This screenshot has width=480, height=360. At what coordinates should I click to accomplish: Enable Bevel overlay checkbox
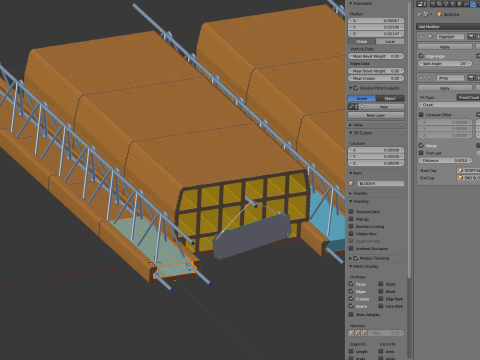pos(381,291)
